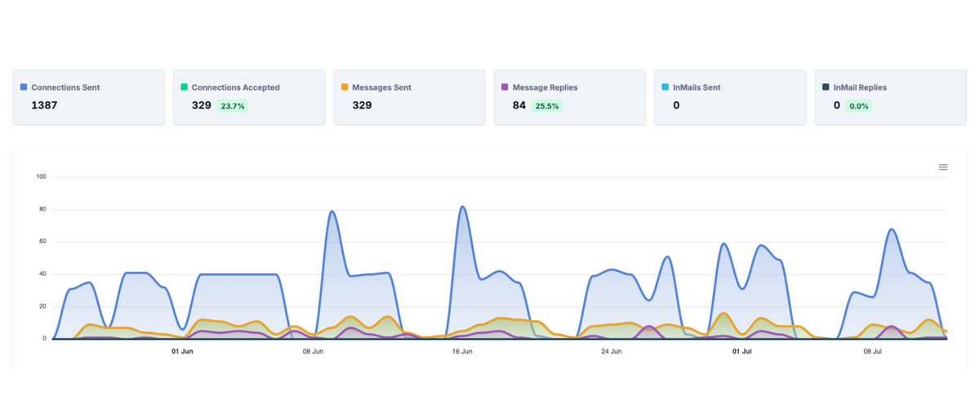Click the 84 Message Replies count

coord(519,105)
